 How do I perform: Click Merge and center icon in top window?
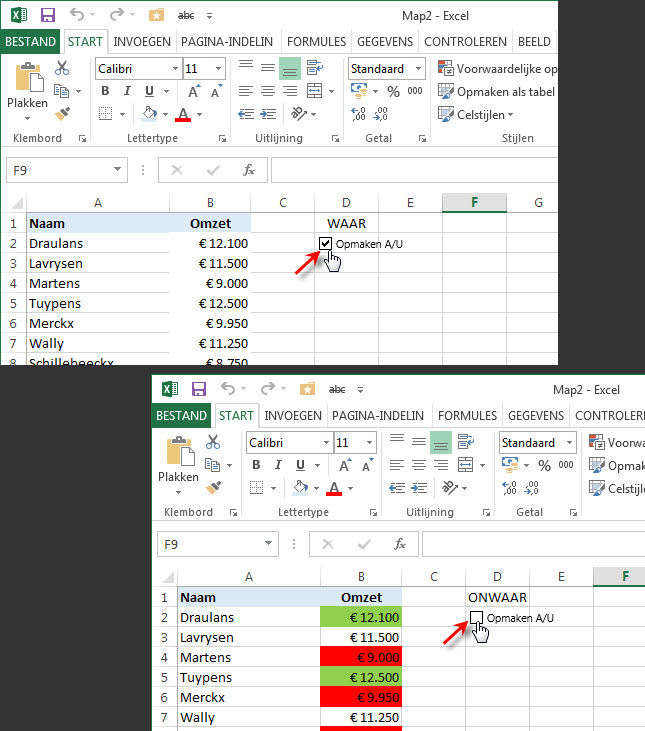(315, 90)
